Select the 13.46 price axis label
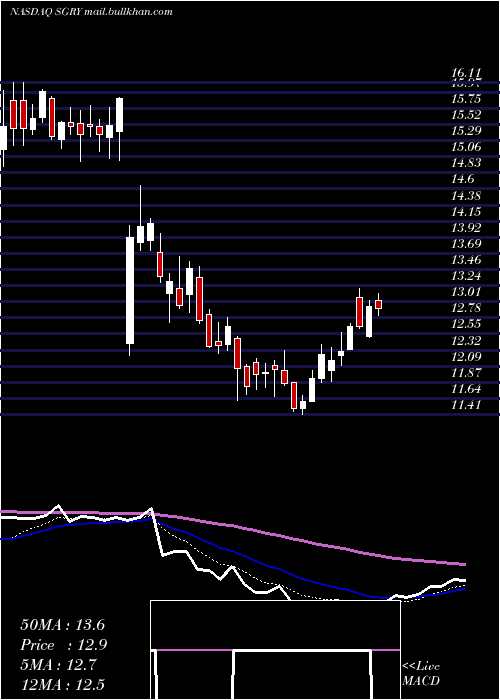Screen dimensions: 500x700 point(466,260)
